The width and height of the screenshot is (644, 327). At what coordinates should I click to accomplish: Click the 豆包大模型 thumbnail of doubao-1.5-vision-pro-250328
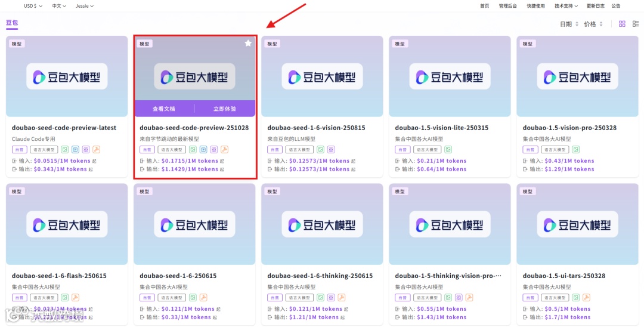578,76
